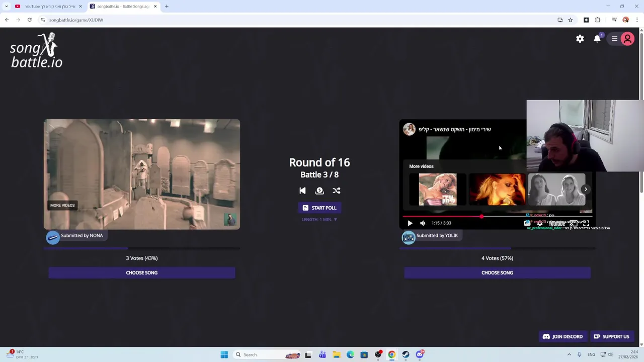Viewport: 644px width, 362px height.
Task: Go to previous battle with skip-back icon
Action: (302, 191)
